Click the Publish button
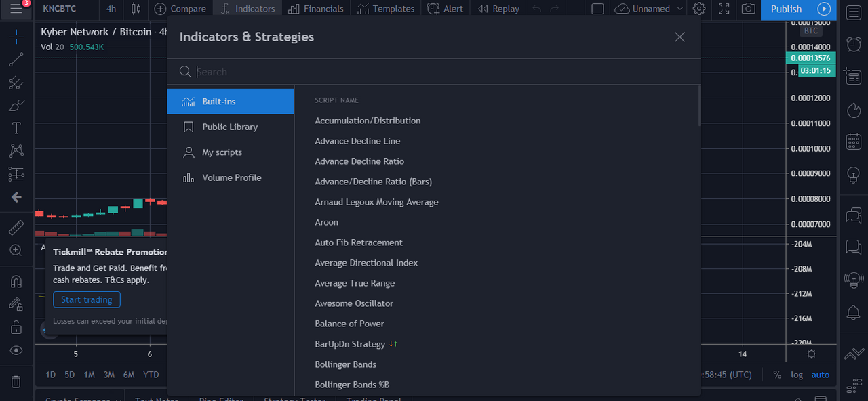This screenshot has width=868, height=401. (787, 9)
